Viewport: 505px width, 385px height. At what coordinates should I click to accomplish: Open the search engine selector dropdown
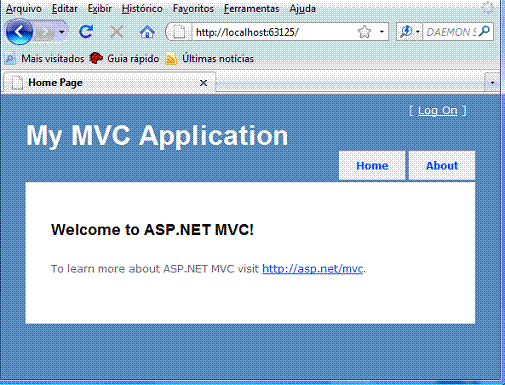pyautogui.click(x=410, y=32)
